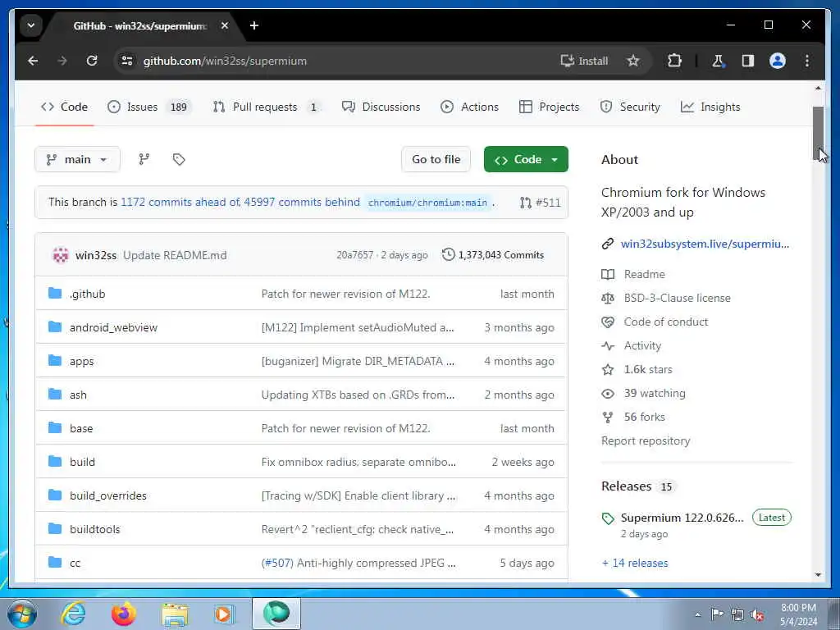Open the + 14 releases link
Viewport: 840px width, 630px height.
click(635, 563)
